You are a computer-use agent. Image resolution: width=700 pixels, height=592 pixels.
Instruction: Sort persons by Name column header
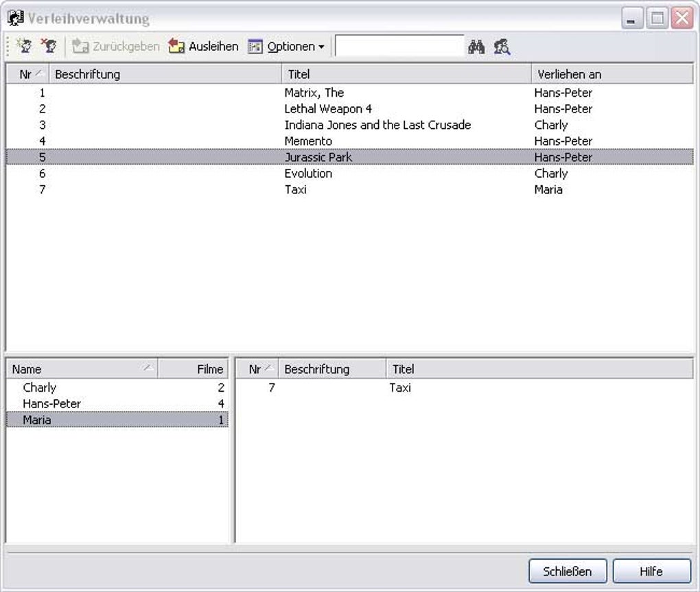pyautogui.click(x=82, y=369)
